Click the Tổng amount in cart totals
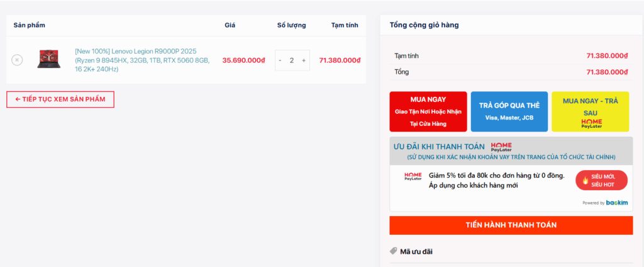 (x=608, y=72)
